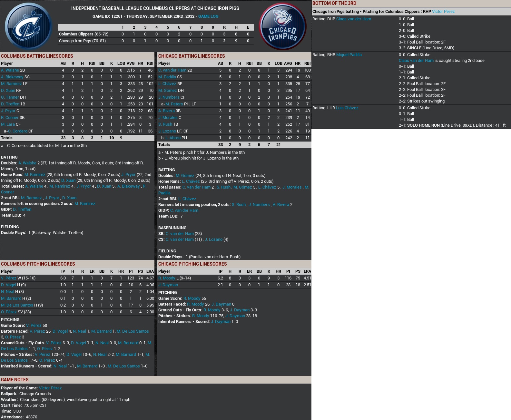Open L. Chávez in Chicago Home Runs note
The image size is (511, 420).
(191, 181)
